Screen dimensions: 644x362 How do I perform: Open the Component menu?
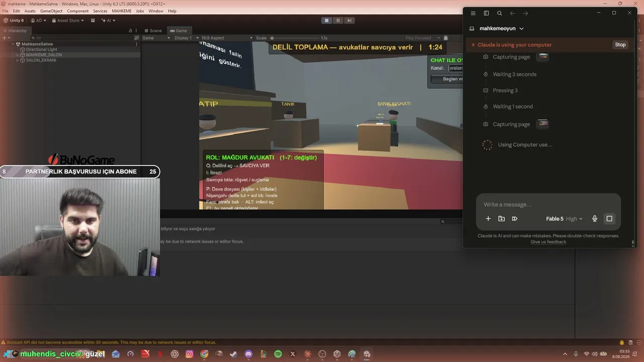78,11
